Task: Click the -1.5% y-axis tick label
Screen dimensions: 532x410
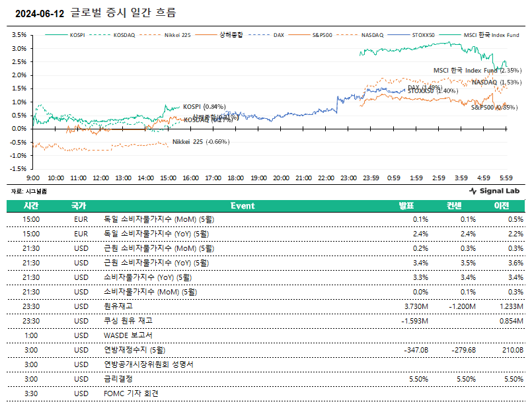Action: 18,169
